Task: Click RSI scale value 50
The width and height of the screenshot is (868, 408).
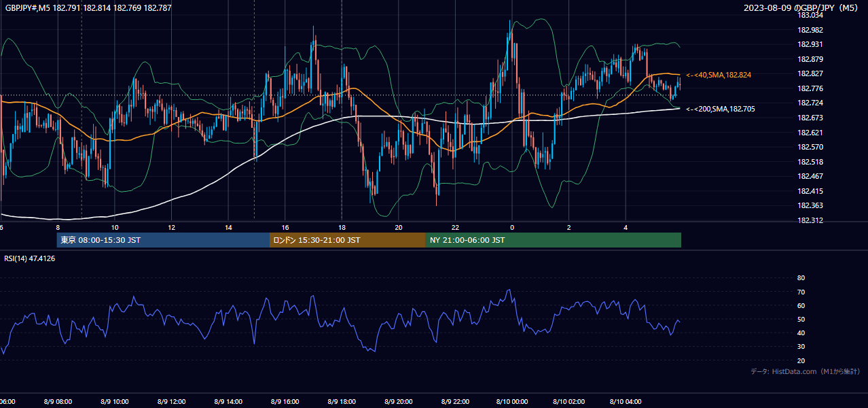Action: [801, 319]
